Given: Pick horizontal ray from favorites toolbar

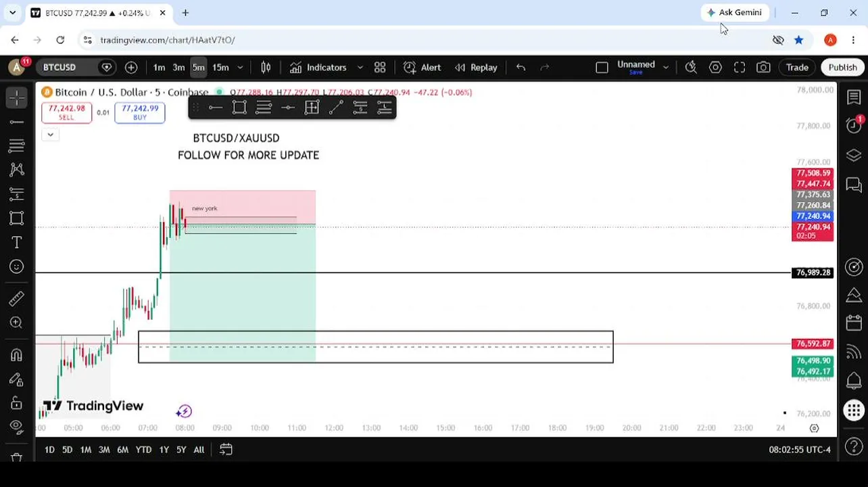Looking at the screenshot, I should 215,108.
